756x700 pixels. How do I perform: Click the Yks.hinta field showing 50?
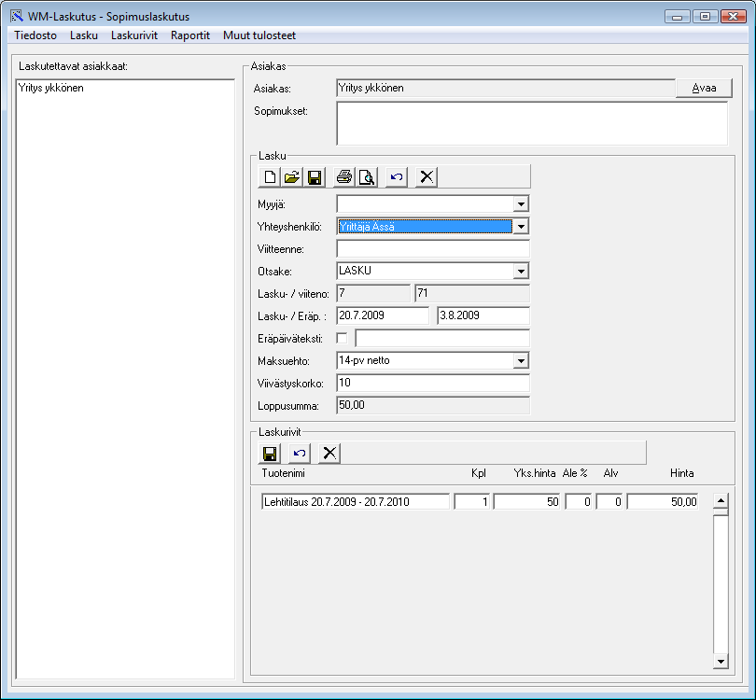pos(527,502)
